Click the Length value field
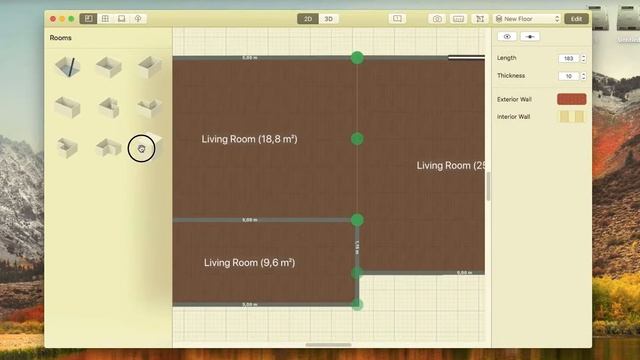The image size is (640, 360). coord(569,58)
